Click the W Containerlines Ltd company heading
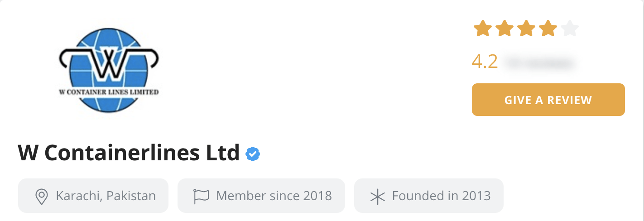This screenshot has width=644, height=221. click(x=129, y=153)
